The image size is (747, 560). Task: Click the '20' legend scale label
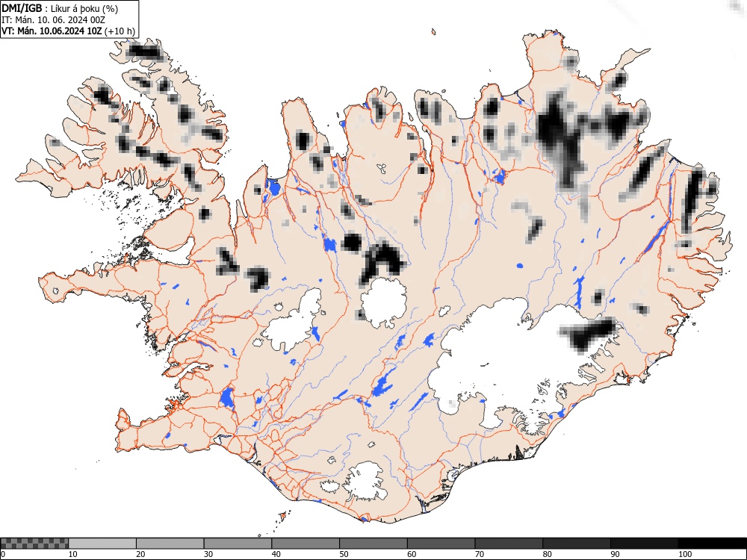click(140, 554)
